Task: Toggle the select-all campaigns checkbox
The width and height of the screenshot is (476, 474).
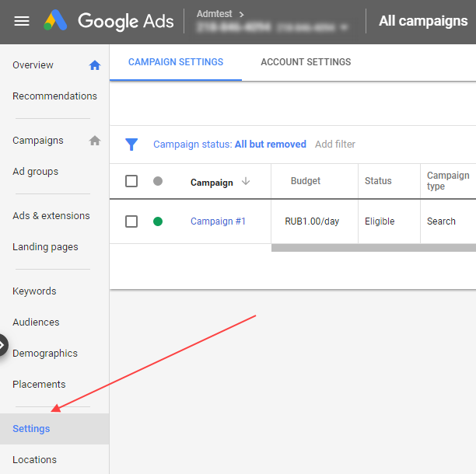Action: click(x=131, y=181)
